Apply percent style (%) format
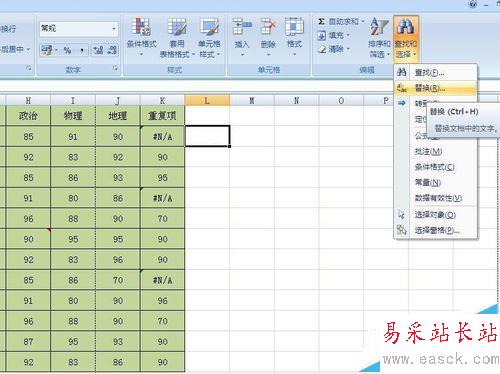The height and width of the screenshot is (374, 500). (x=68, y=50)
